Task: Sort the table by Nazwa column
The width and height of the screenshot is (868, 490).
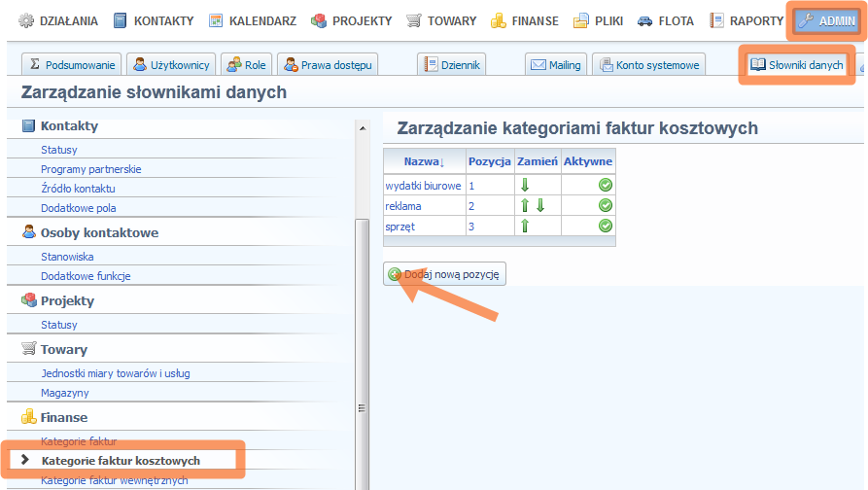Action: click(423, 161)
